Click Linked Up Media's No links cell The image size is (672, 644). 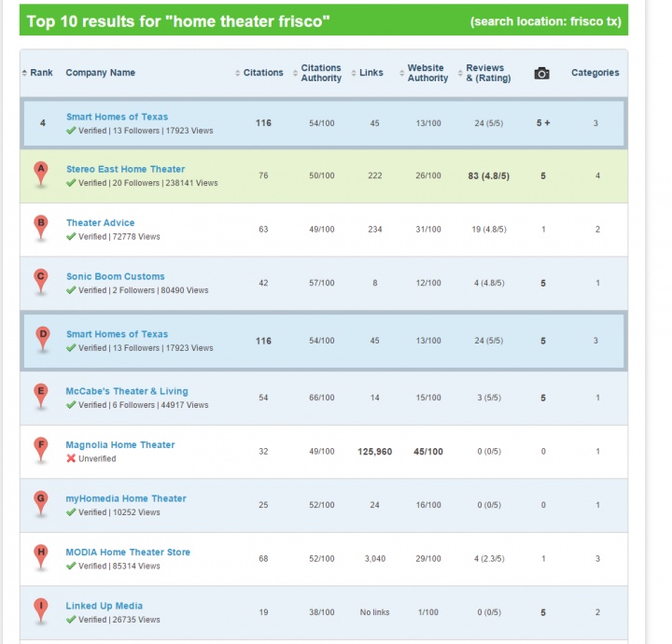coord(374,612)
